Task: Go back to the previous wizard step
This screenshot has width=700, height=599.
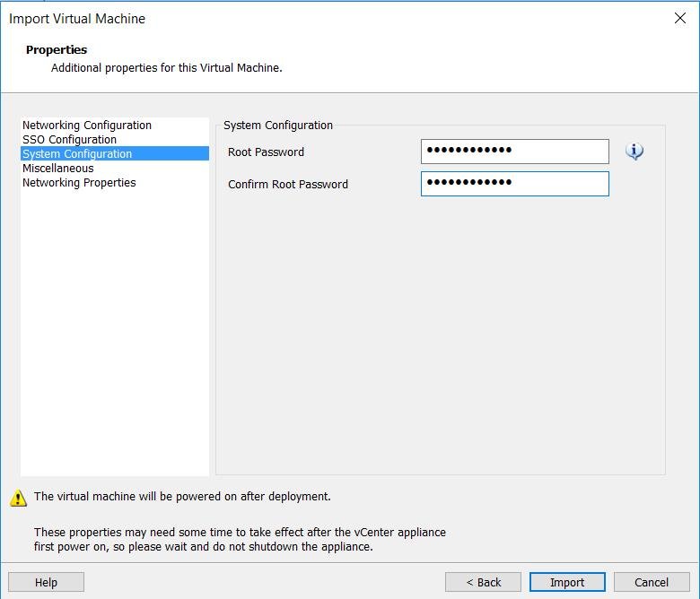Action: pos(483,582)
